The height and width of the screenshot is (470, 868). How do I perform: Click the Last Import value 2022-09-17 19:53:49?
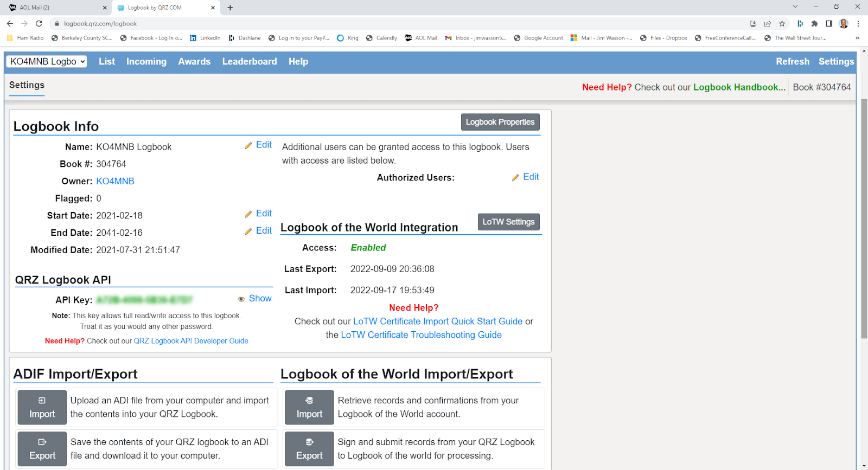(x=392, y=290)
